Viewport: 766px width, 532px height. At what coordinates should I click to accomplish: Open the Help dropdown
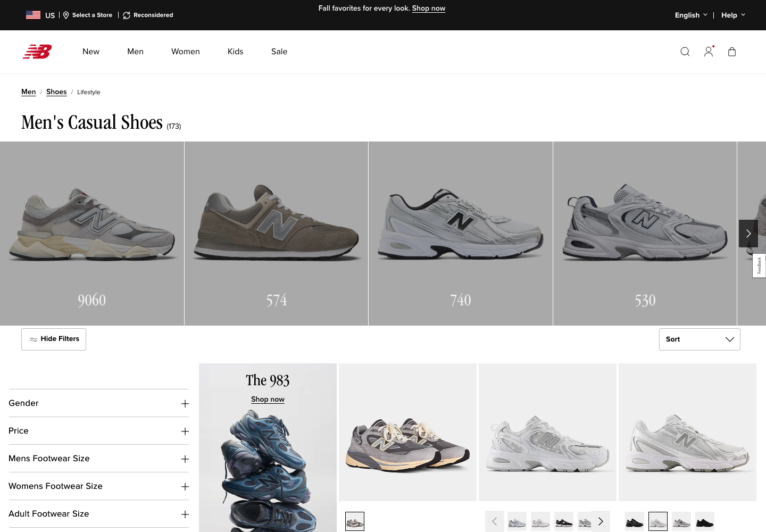point(733,15)
